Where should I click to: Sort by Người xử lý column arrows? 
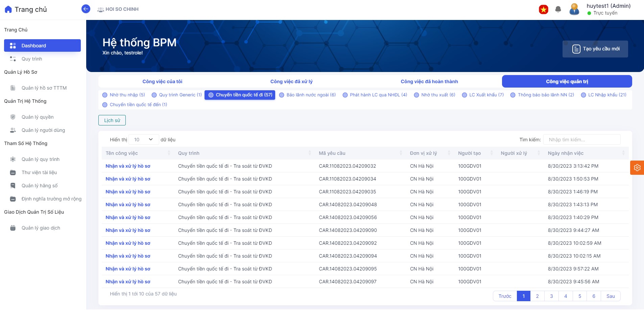pos(539,153)
